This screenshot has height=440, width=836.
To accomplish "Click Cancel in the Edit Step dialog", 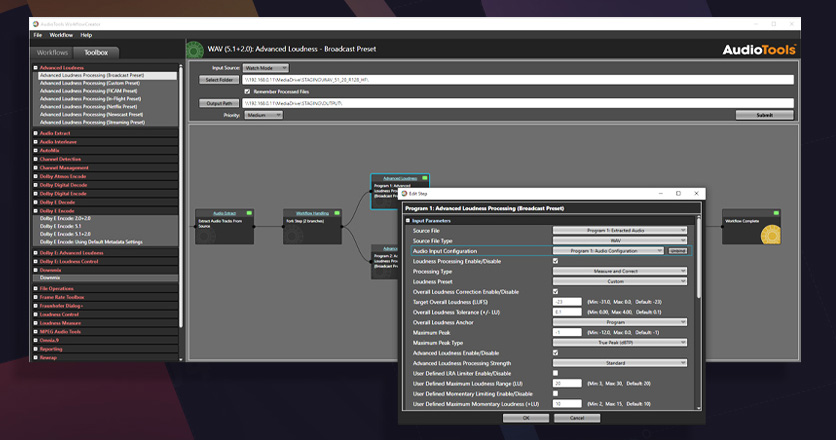I will (x=577, y=418).
